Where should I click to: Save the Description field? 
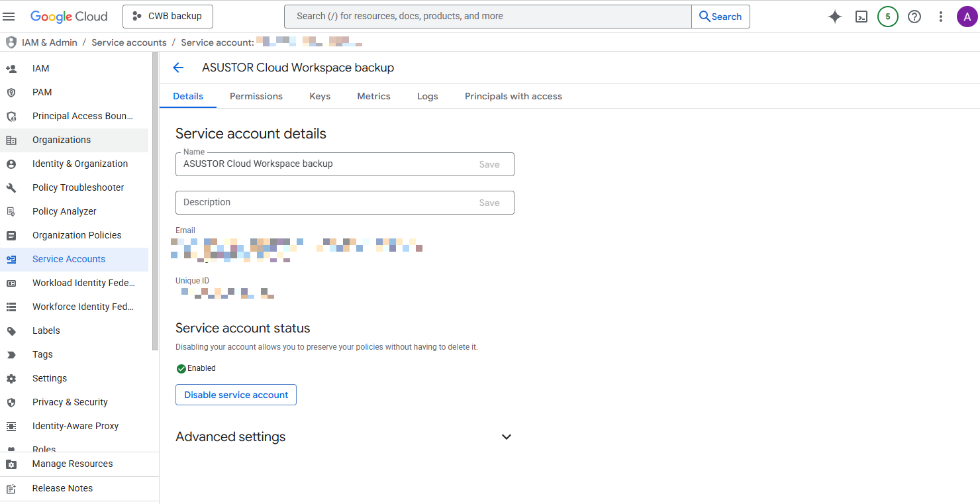click(x=489, y=203)
